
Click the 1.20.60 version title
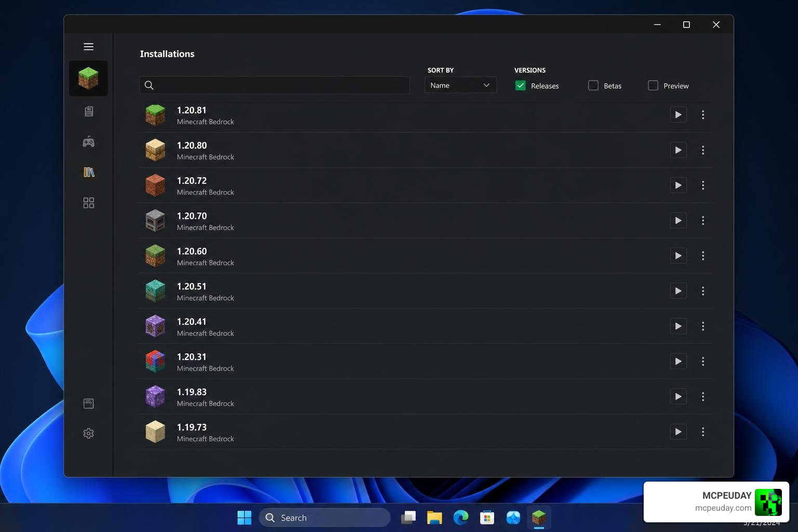pos(192,251)
